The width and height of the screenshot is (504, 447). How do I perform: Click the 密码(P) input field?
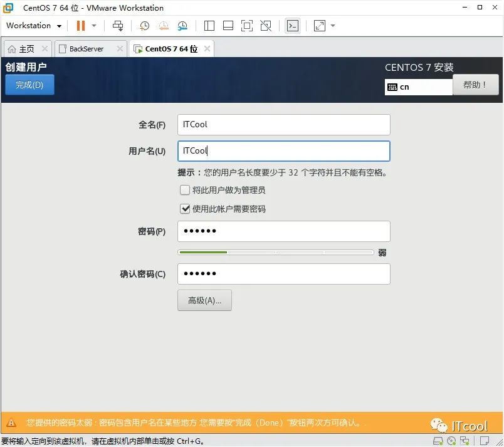click(284, 231)
